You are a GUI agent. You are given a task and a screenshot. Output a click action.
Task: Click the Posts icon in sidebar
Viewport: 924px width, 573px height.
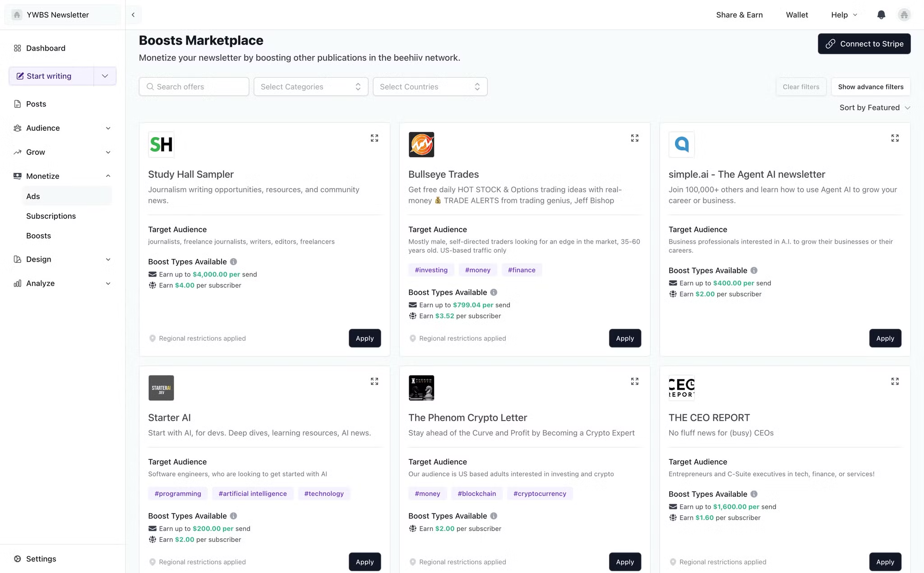[17, 104]
